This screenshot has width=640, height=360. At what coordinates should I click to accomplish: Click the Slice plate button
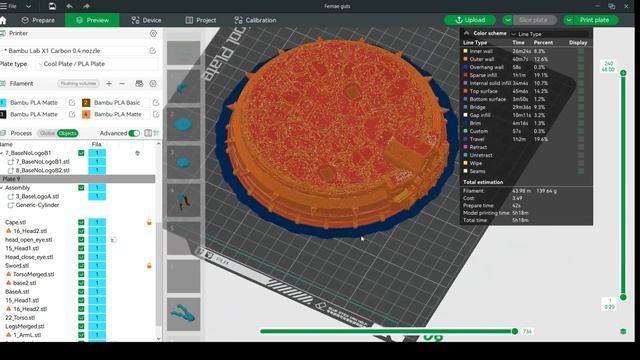point(534,20)
